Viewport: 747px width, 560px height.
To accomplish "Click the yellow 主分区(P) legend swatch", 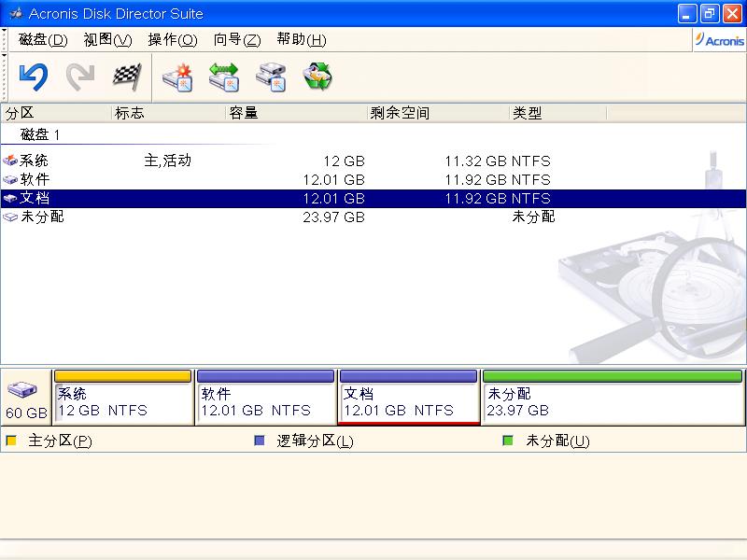I will (11, 441).
